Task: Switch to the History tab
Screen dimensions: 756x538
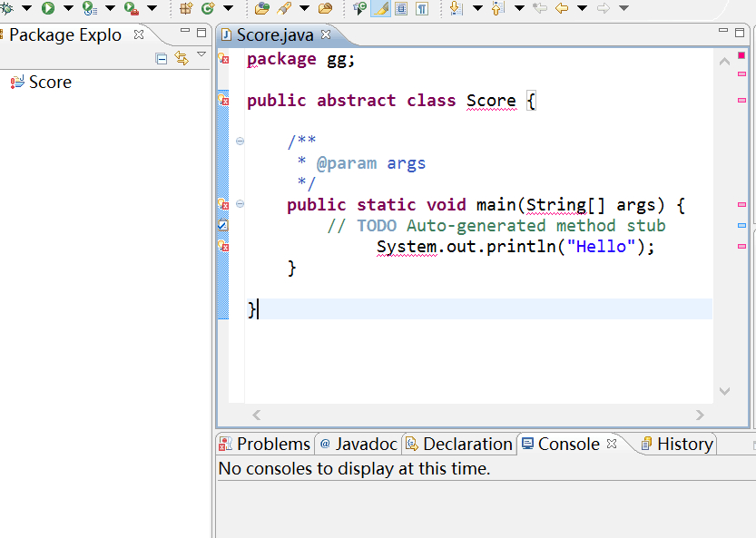Action: (678, 444)
